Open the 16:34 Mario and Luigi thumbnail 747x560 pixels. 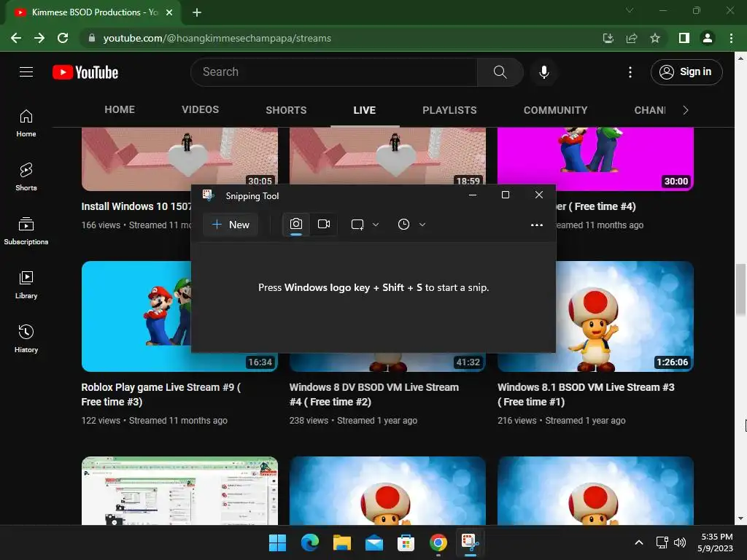coord(136,316)
